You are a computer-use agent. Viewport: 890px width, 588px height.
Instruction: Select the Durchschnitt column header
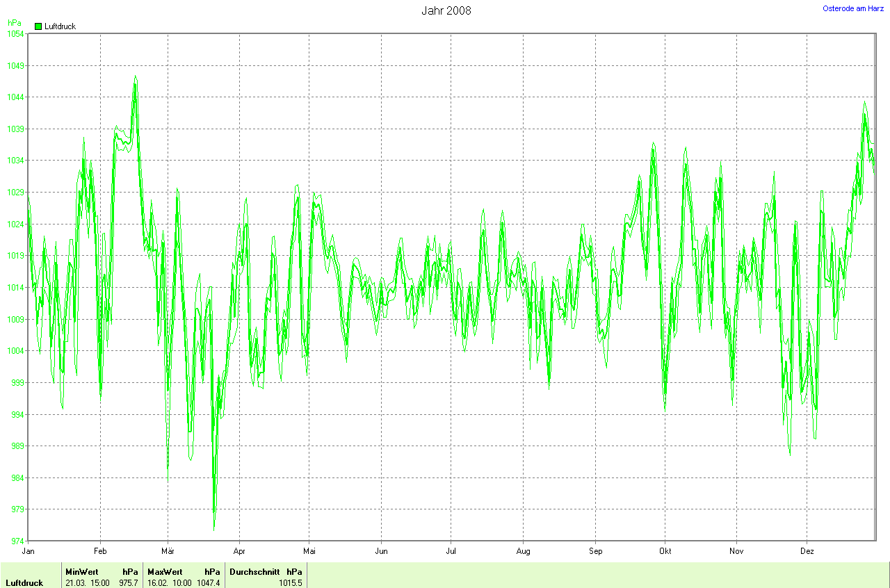[254, 572]
